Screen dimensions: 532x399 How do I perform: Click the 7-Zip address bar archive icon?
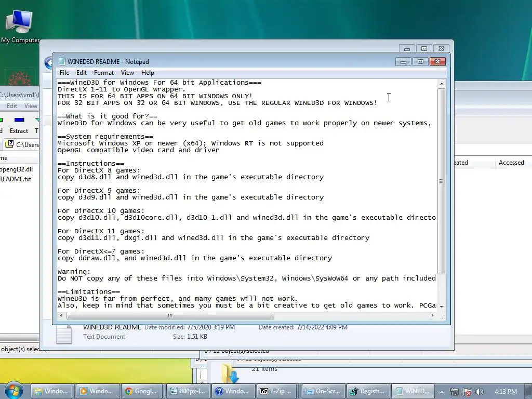click(10, 144)
